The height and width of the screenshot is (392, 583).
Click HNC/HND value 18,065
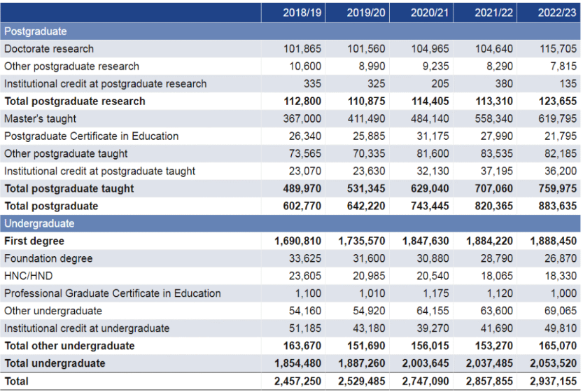497,276
